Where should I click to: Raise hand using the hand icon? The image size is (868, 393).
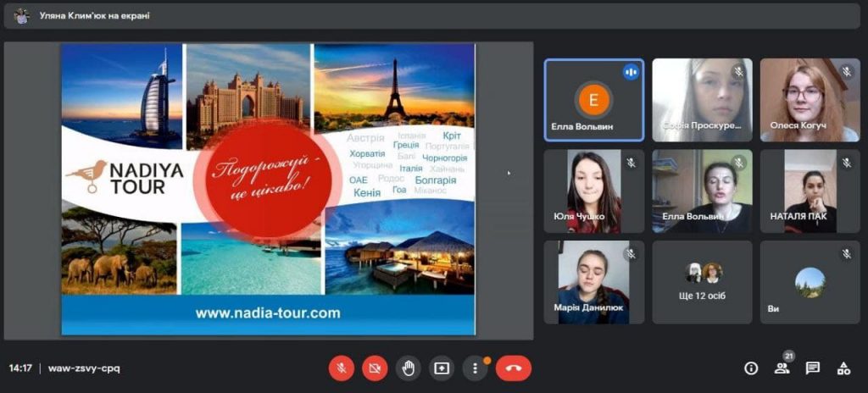click(408, 368)
